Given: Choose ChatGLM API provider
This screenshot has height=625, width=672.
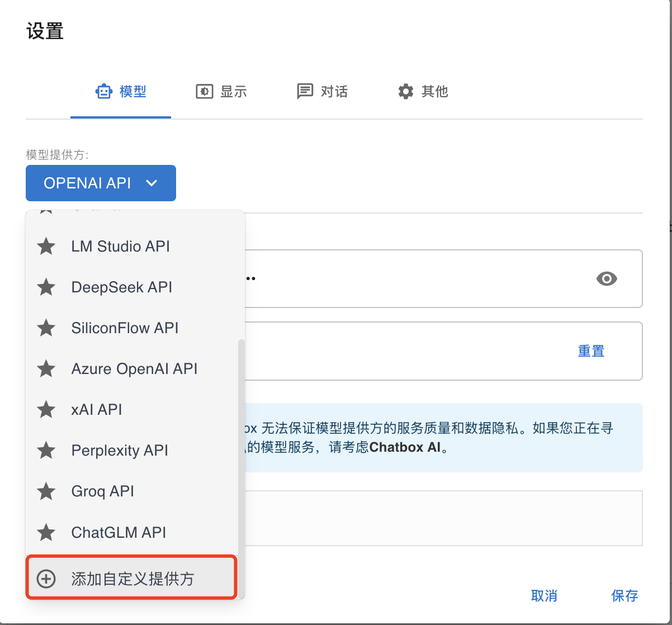Looking at the screenshot, I should click(119, 532).
